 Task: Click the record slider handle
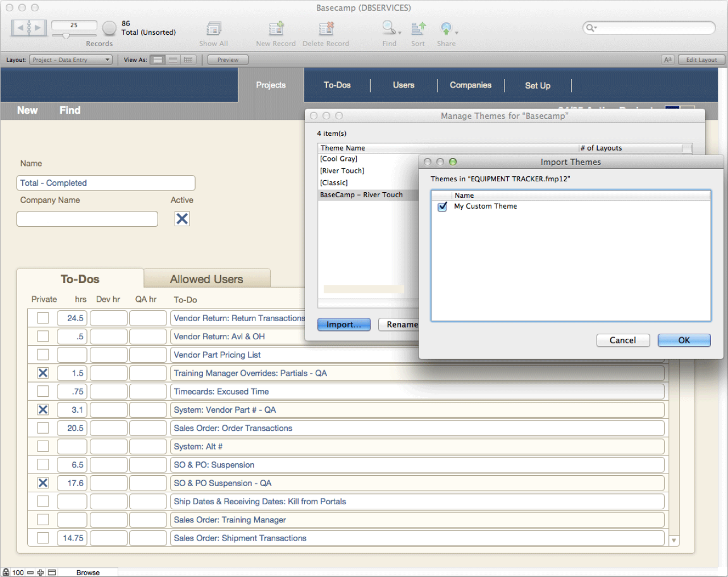click(x=66, y=36)
